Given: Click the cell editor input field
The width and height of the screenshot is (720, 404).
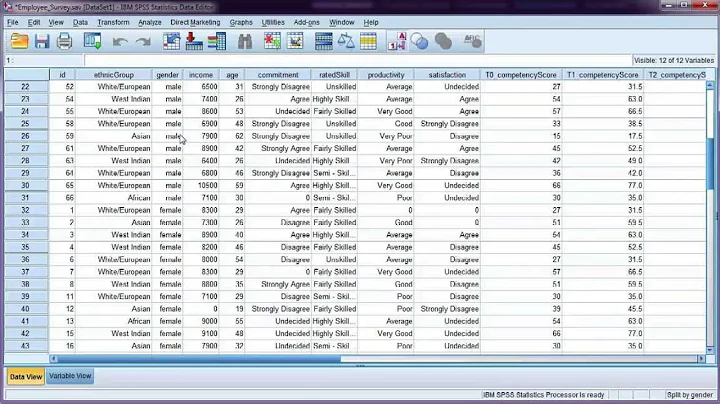Looking at the screenshot, I should point(358,60).
